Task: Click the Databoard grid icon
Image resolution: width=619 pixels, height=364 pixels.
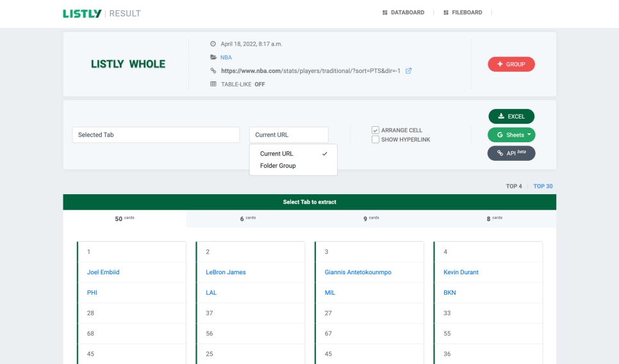Action: coord(385,13)
